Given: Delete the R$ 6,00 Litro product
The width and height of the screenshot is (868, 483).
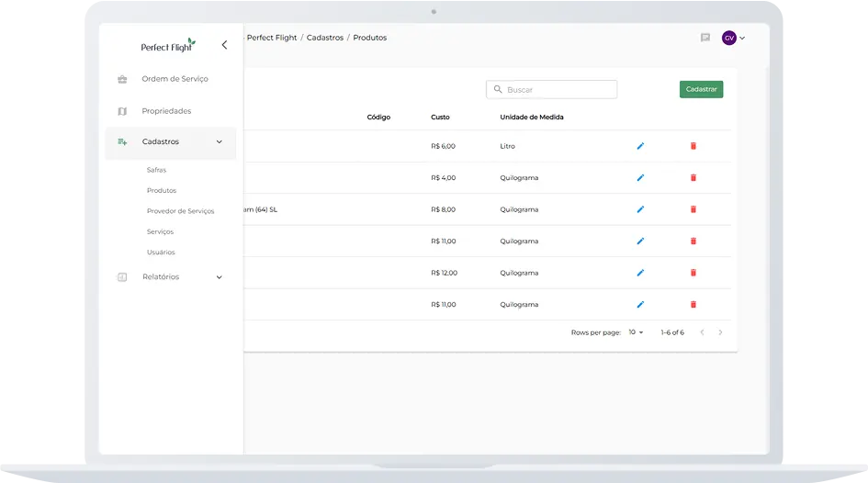Looking at the screenshot, I should tap(693, 146).
